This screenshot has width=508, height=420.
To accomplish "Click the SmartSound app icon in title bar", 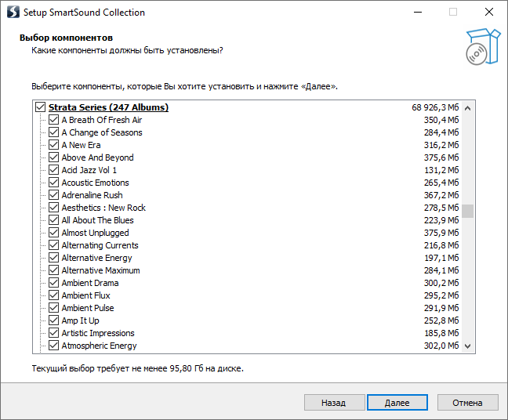I will click(x=13, y=13).
